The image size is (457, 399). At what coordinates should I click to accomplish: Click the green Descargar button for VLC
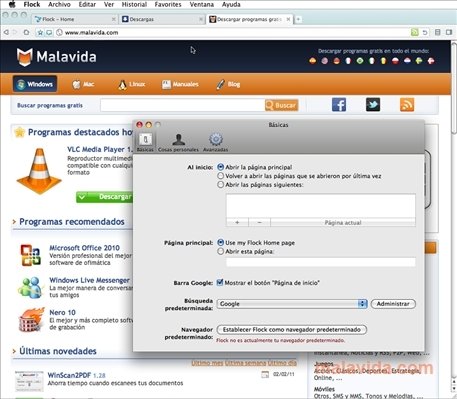[x=104, y=197]
